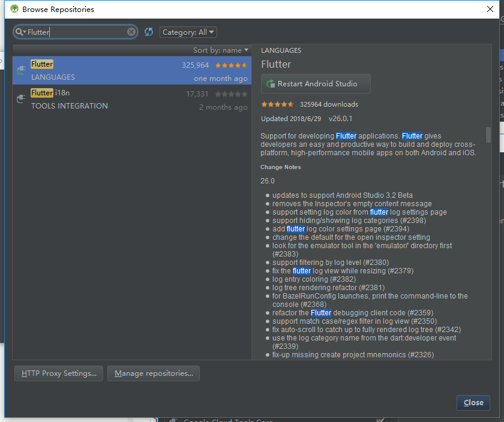The image size is (504, 422).
Task: Click the Close button at bottom
Action: tap(473, 403)
